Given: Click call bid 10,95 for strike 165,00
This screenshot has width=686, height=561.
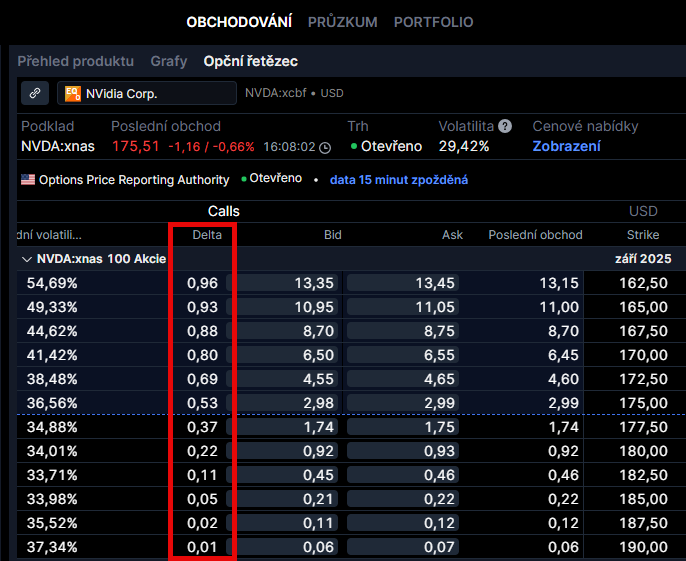Looking at the screenshot, I should 282,307.
